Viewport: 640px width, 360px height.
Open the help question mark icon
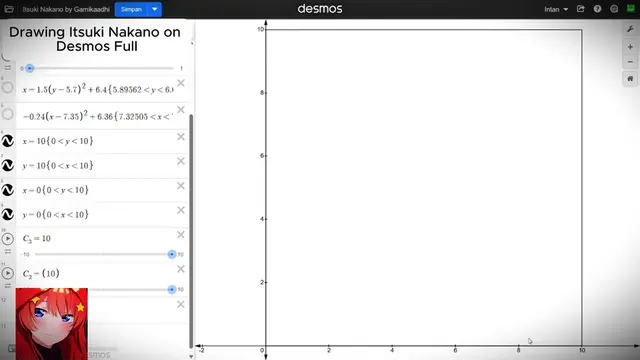[597, 9]
